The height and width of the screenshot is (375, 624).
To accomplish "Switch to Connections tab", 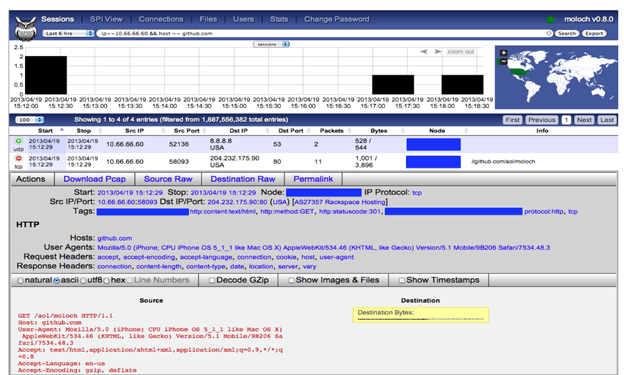I will pos(161,19).
